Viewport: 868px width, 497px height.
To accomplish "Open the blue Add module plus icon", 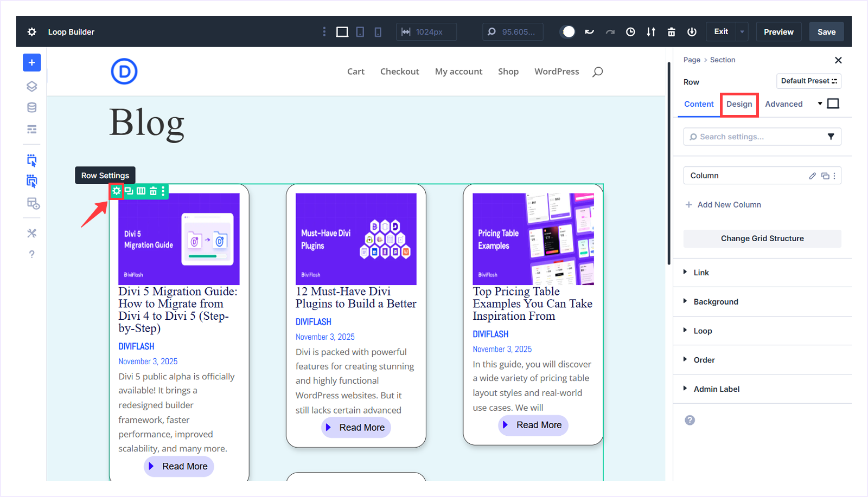I will [31, 62].
